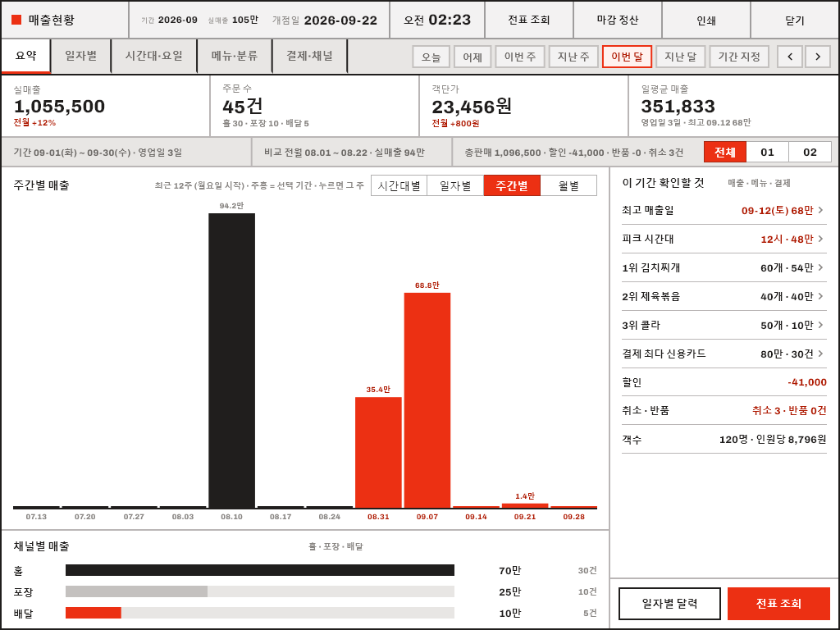Click the 인쇄 print button
Image resolution: width=840 pixels, height=630 pixels.
[706, 20]
